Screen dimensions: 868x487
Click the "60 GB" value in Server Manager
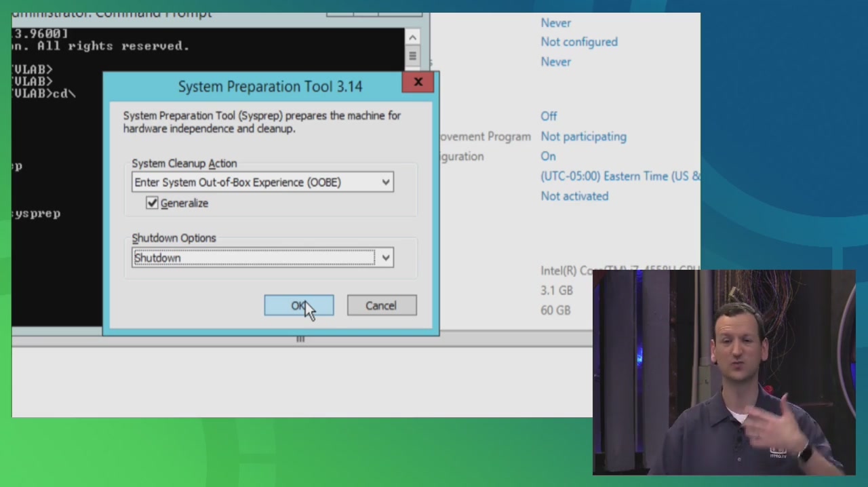(x=555, y=310)
